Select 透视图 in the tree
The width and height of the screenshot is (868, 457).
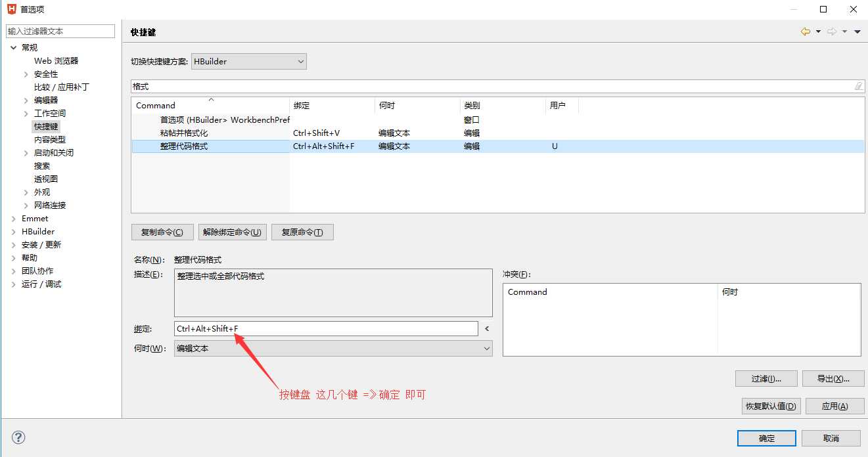46,179
